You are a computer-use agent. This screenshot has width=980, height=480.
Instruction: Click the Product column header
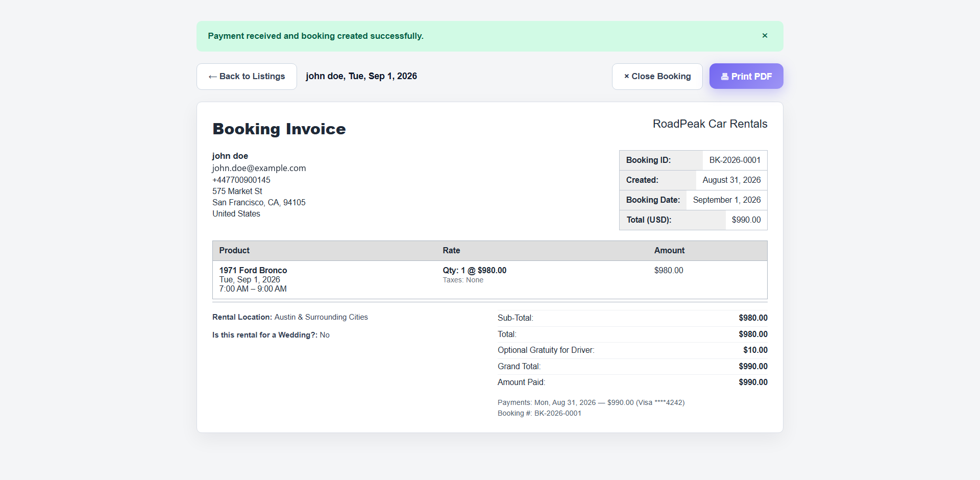(234, 251)
